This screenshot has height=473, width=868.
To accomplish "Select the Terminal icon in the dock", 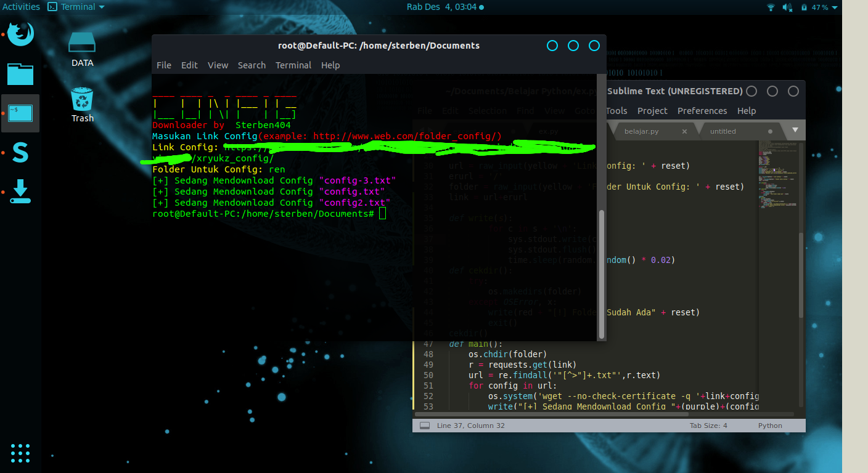I will click(x=20, y=113).
